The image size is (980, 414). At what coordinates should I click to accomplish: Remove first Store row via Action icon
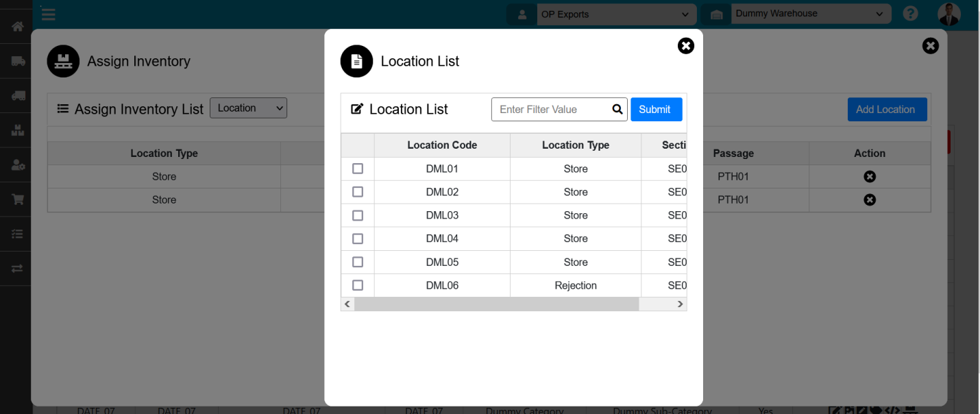pos(870,177)
